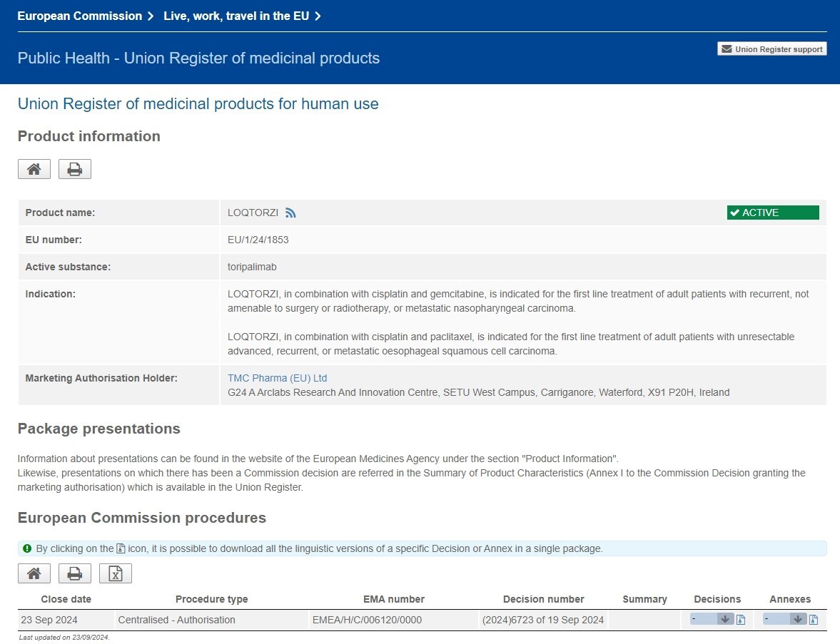Download all language versions of the Decision package
This screenshot has width=840, height=644.
pyautogui.click(x=741, y=620)
